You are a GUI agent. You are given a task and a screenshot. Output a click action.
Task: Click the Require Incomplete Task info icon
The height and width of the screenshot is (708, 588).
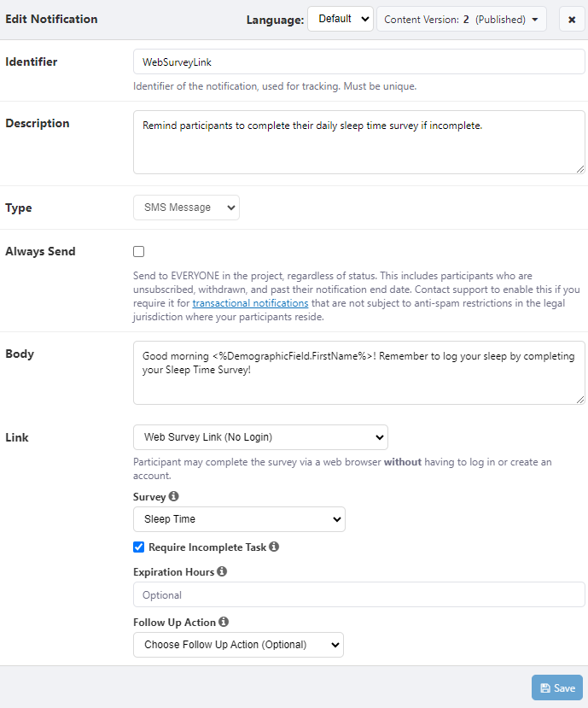274,547
